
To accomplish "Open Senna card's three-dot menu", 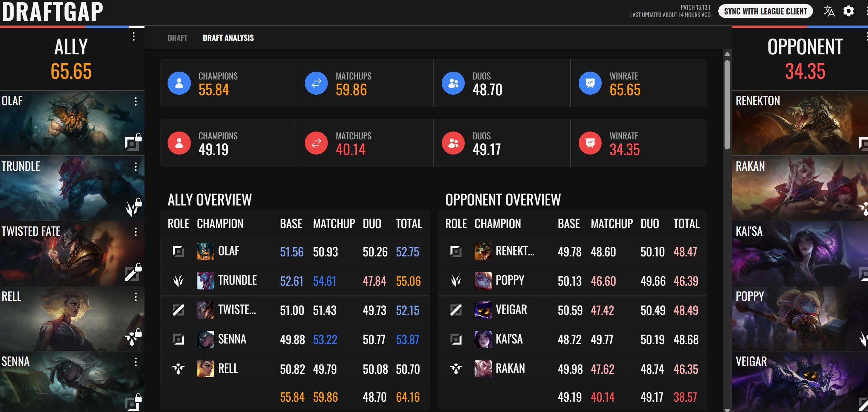I will click(x=136, y=362).
